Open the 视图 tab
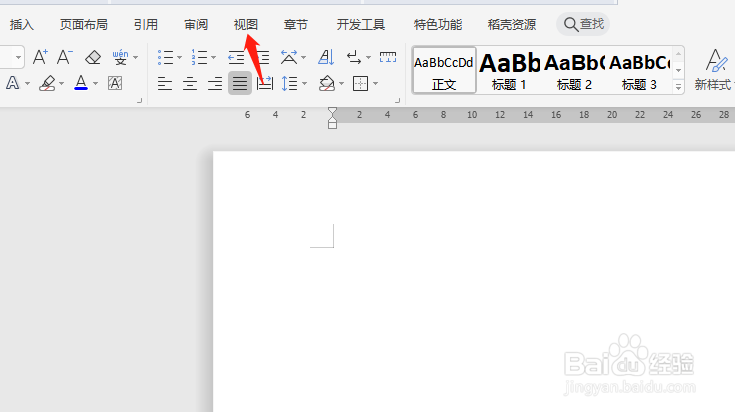The width and height of the screenshot is (735, 412). pyautogui.click(x=246, y=24)
